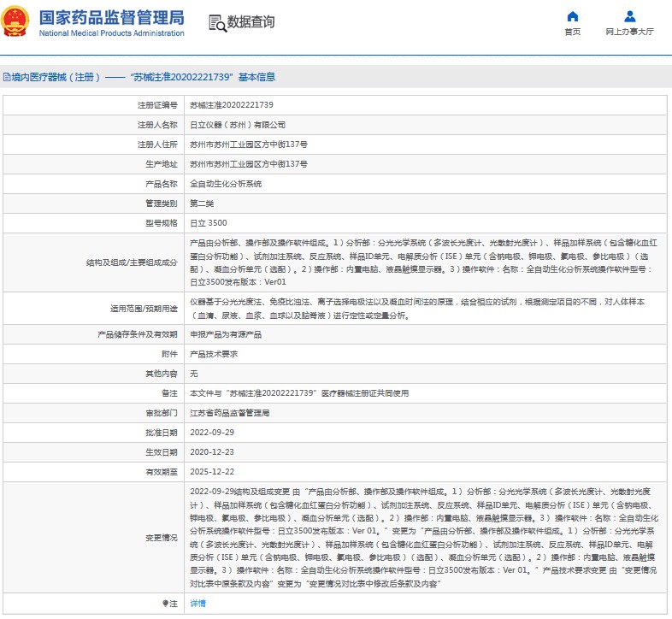The height and width of the screenshot is (619, 672).
Task: Click the document icon before 境内医疗器械
Action: [5, 77]
